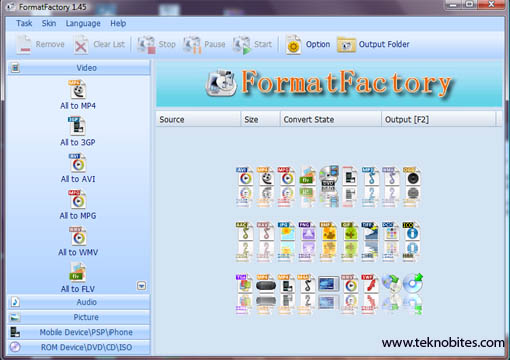Viewport: 510px width, 360px height.
Task: Click the Remove toolbar button
Action: pyautogui.click(x=40, y=44)
